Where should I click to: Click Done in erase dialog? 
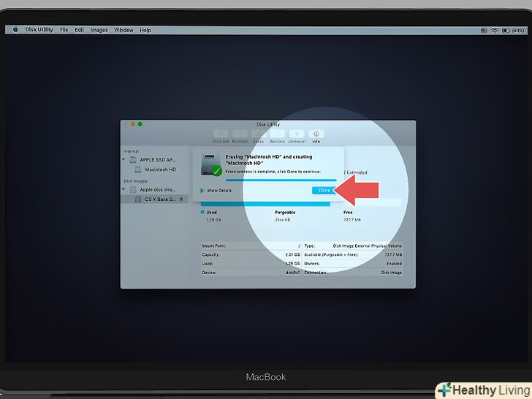tap(324, 190)
